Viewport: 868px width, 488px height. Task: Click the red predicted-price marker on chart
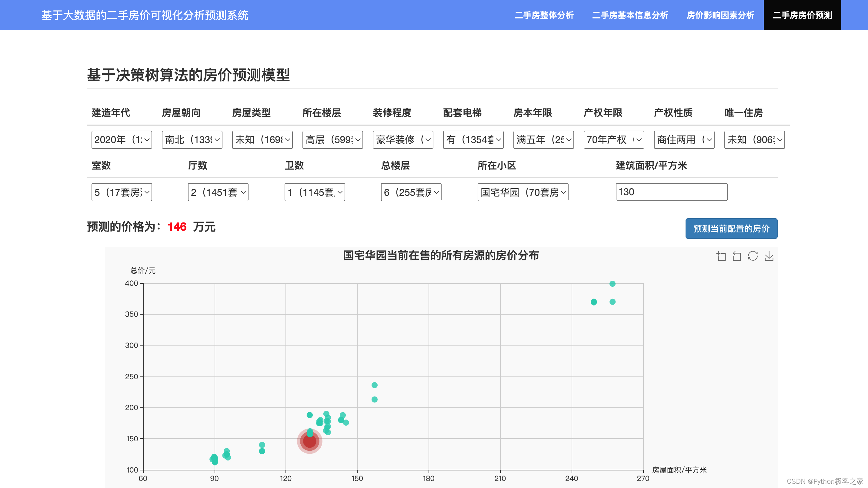[x=310, y=441]
